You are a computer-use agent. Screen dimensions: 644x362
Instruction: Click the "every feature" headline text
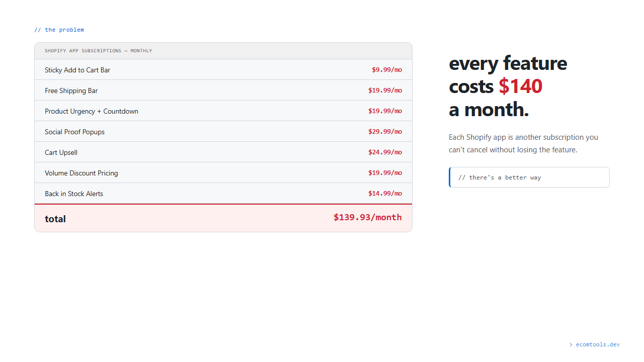(x=508, y=63)
